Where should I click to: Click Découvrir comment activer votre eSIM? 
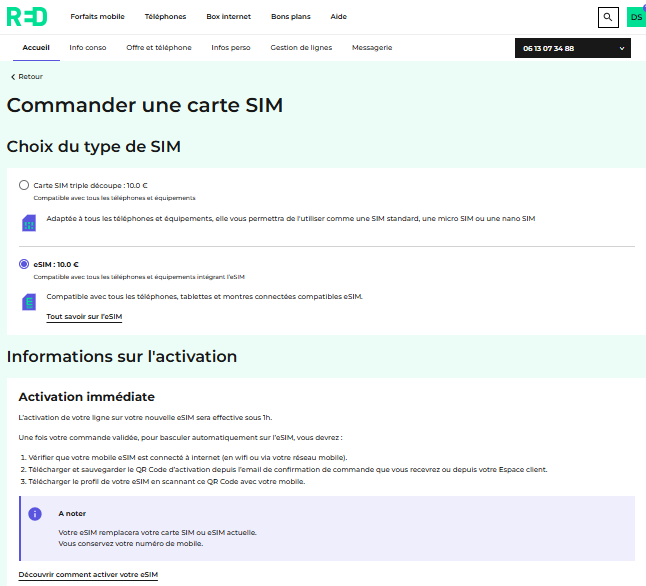coord(88,574)
